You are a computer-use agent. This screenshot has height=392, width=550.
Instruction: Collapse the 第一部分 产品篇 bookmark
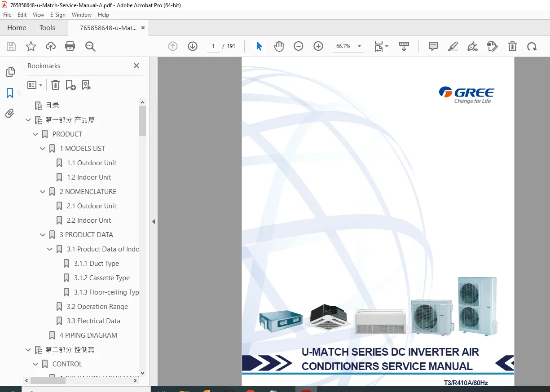(28, 120)
